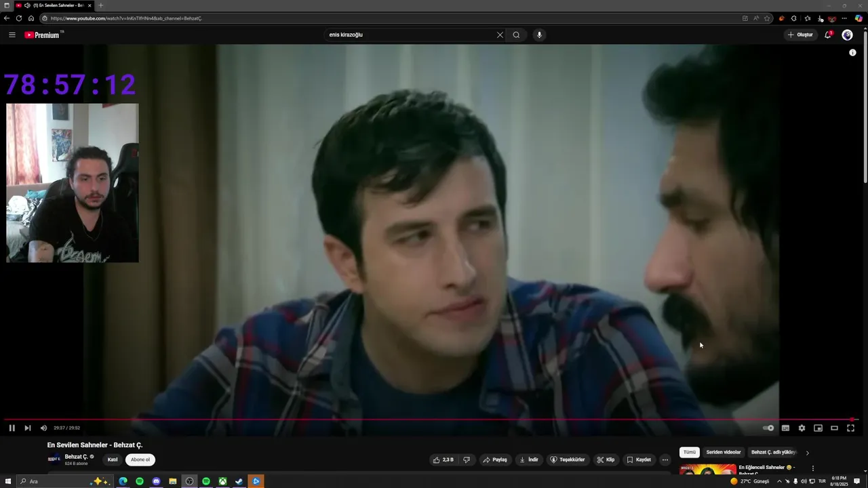868x488 pixels.
Task: Toggle theater mode view
Action: click(834, 428)
